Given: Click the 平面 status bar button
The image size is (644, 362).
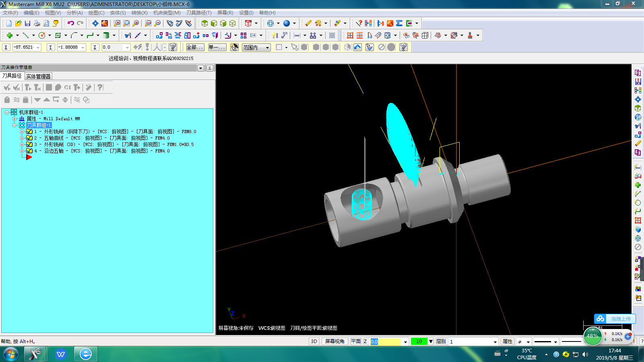Looking at the screenshot, I should (x=356, y=341).
